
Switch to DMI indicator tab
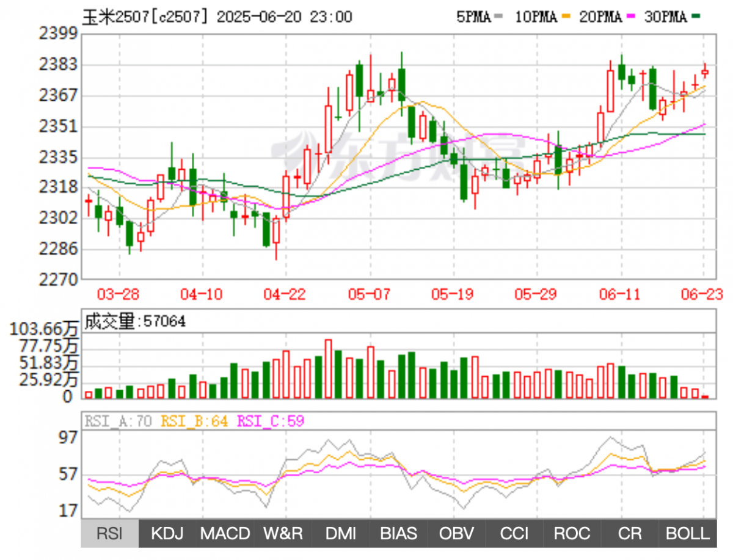point(341,534)
